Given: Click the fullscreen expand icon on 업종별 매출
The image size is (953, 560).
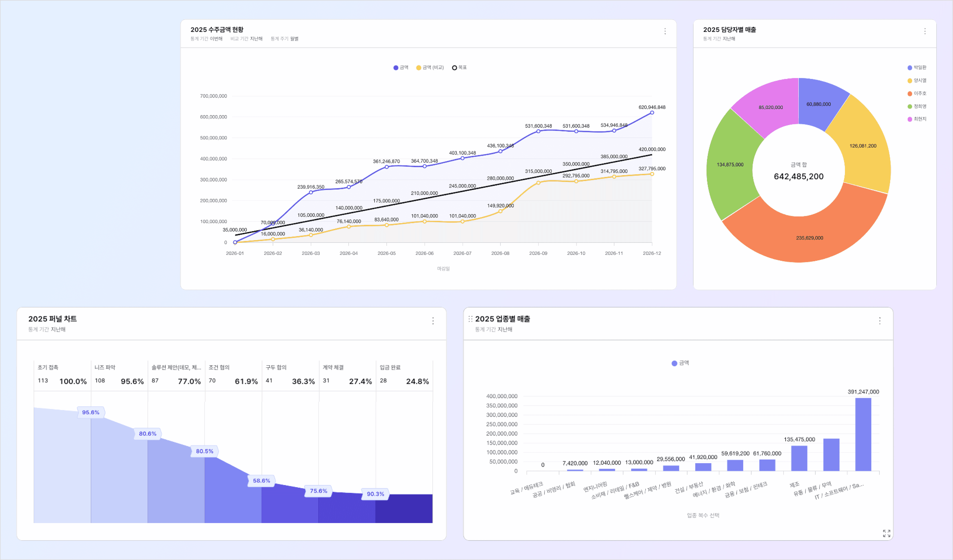Looking at the screenshot, I should coord(886,533).
